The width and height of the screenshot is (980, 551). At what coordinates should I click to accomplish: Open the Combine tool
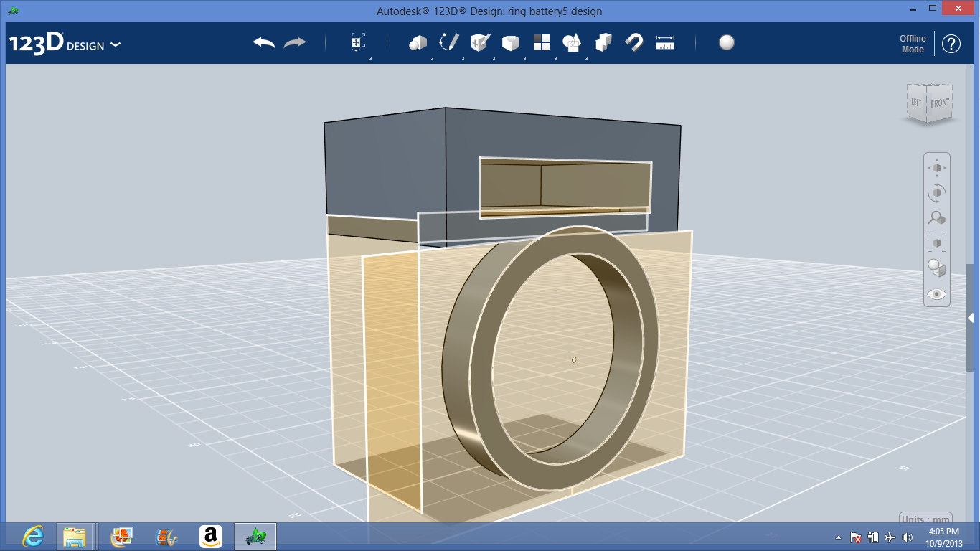click(603, 42)
